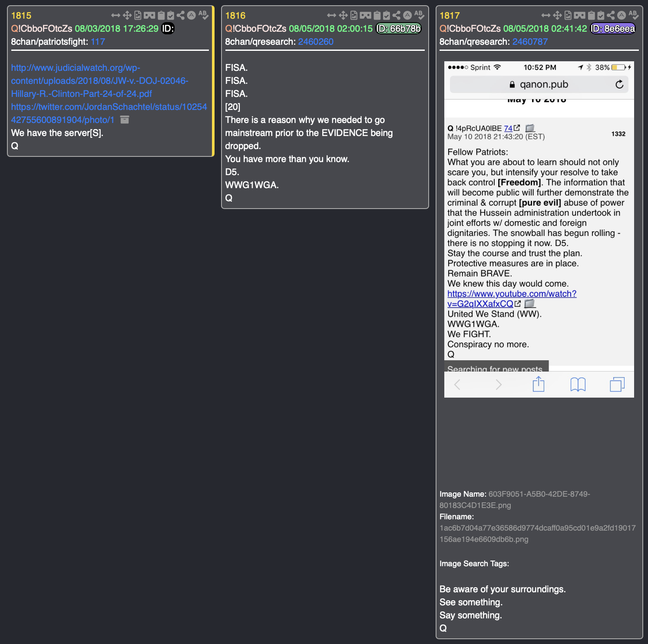Click the "Say something." line
Screen dimensions: 648x644
471,615
